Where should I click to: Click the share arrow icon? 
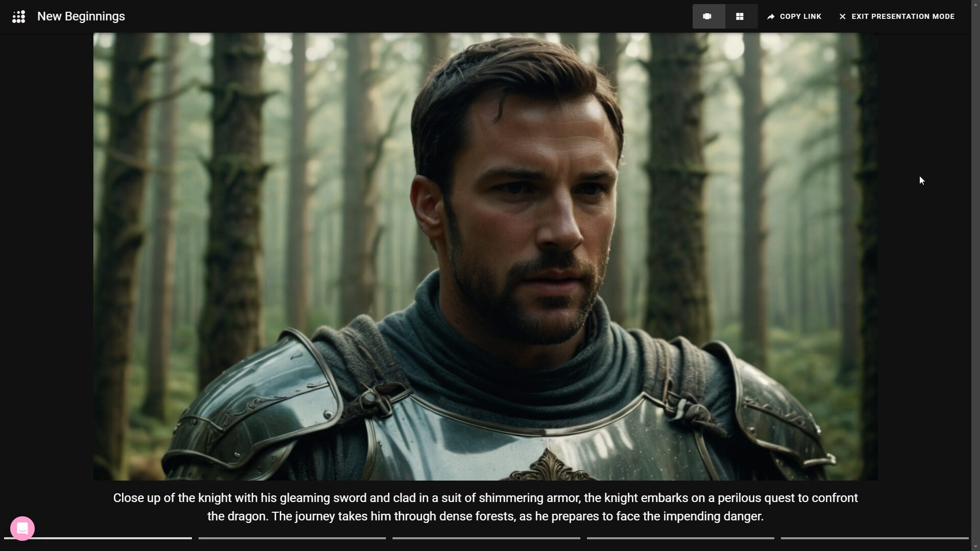(771, 17)
